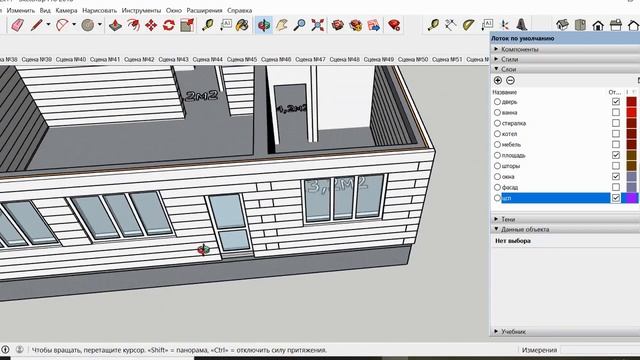Click the user icon in status bar

[20, 350]
